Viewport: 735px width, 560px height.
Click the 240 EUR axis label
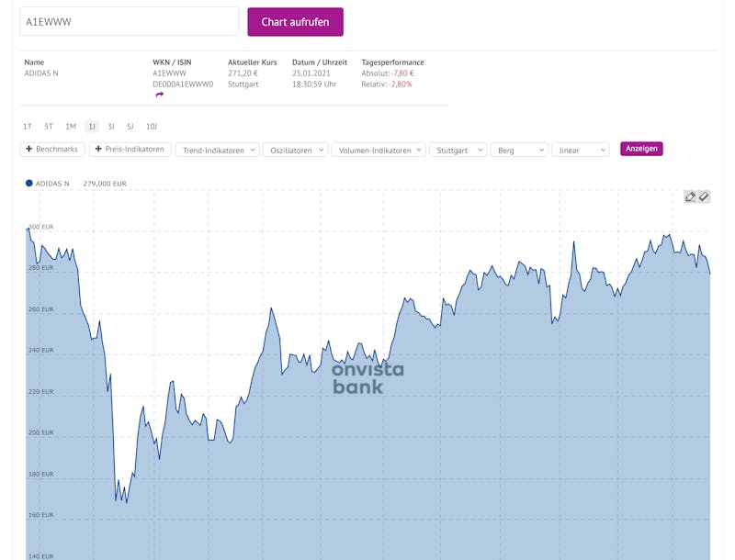41,351
